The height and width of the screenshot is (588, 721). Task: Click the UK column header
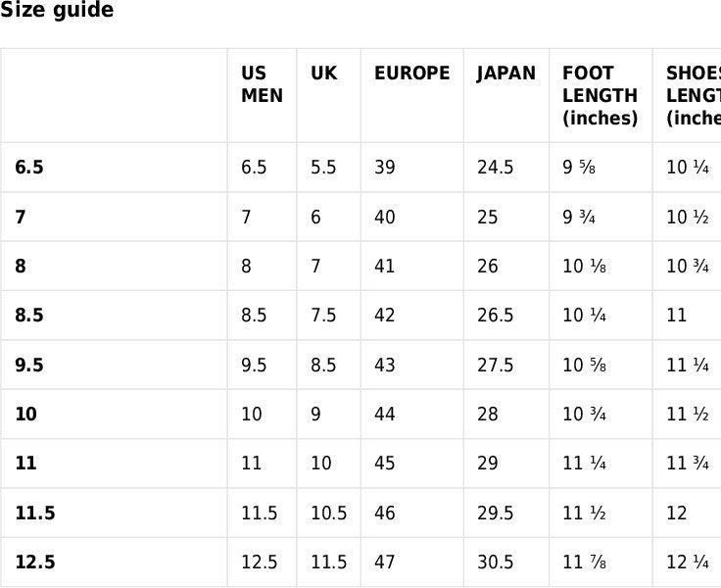(324, 73)
